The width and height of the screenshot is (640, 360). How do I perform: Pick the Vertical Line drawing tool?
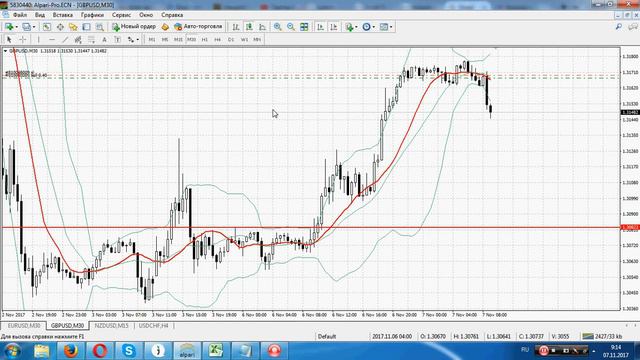[x=38, y=40]
